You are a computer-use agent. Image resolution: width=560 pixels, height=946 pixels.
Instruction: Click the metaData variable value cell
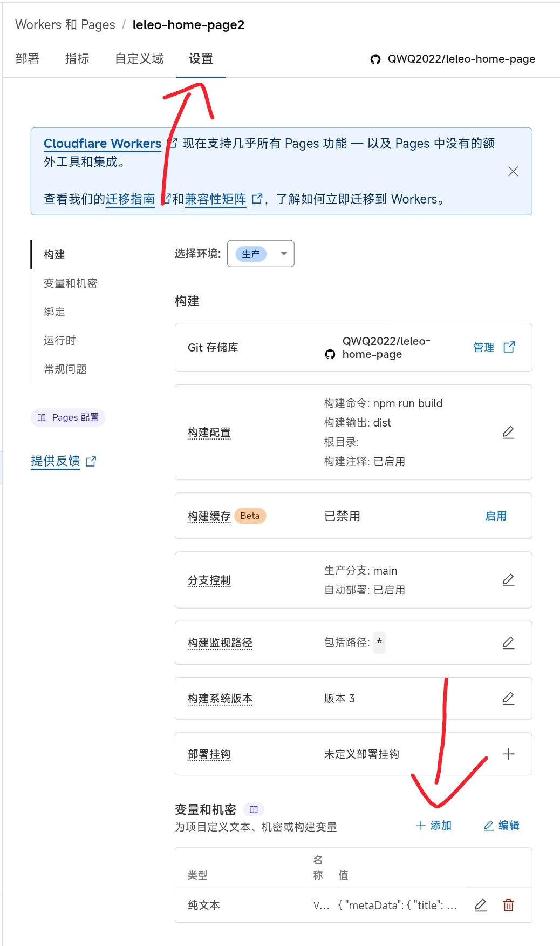coord(397,906)
